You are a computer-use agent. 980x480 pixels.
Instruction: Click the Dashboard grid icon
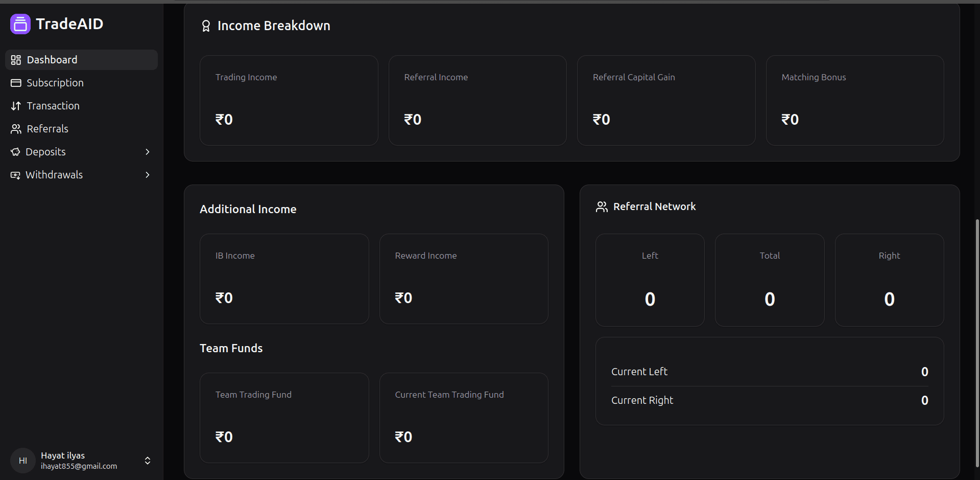click(16, 60)
